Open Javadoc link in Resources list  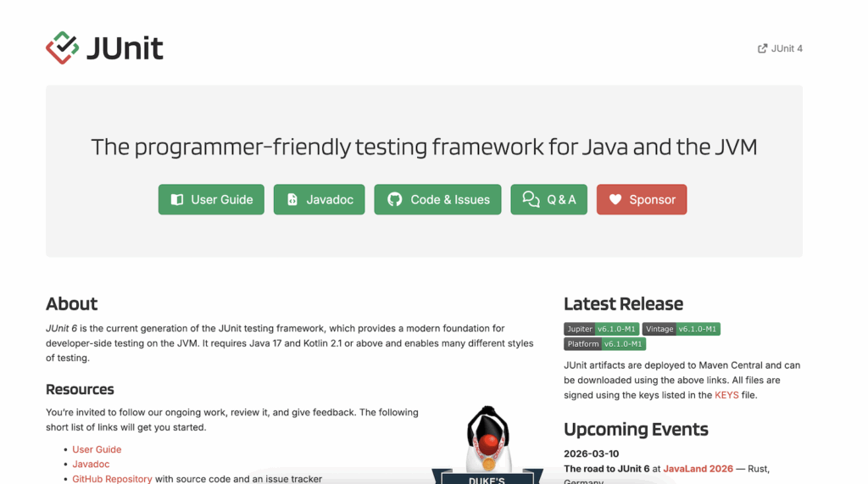tap(91, 465)
